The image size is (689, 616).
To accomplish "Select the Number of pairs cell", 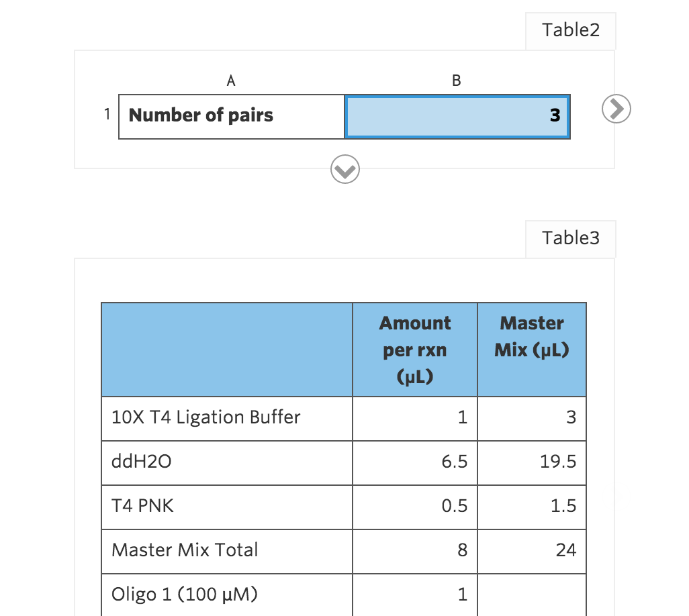I will click(232, 116).
